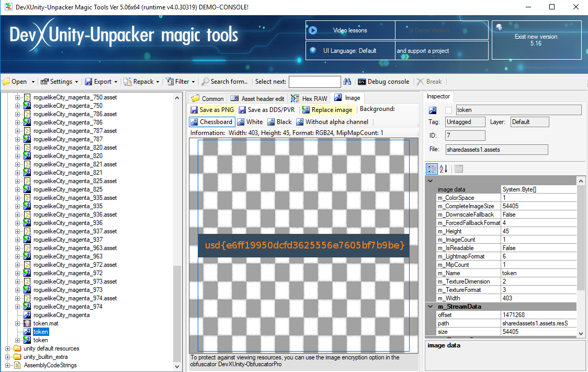The height and width of the screenshot is (372, 588).
Task: Select the Inspector tab
Action: pyautogui.click(x=438, y=96)
